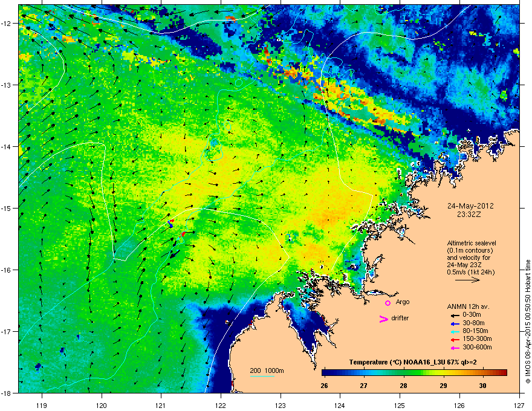Viewport: 532px width, 411px height.
Task: Click the longitude axis label 124
Action: 340,405
